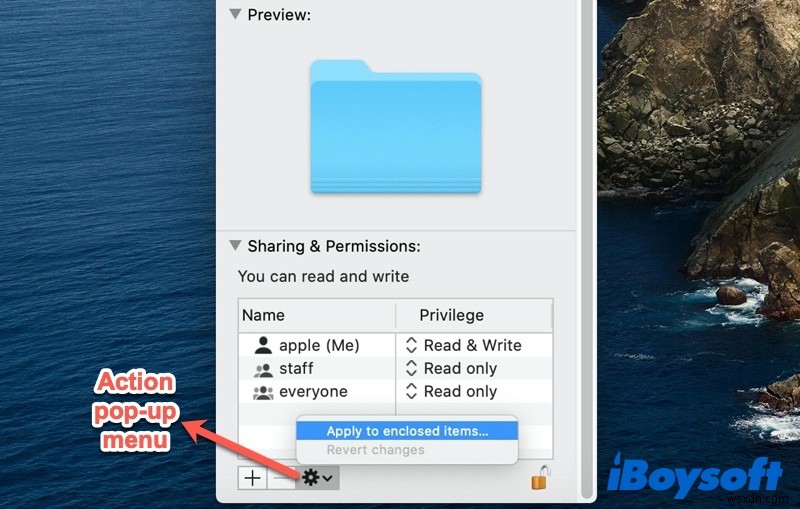This screenshot has width=800, height=509.
Task: Collapse the Sharing & Permissions disclosure triangle
Action: click(235, 245)
